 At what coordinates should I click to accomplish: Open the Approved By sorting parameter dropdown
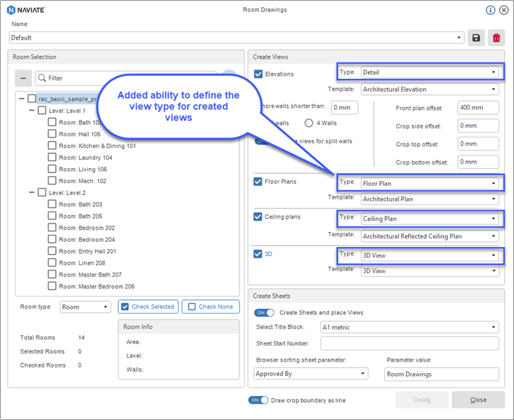tap(311, 374)
